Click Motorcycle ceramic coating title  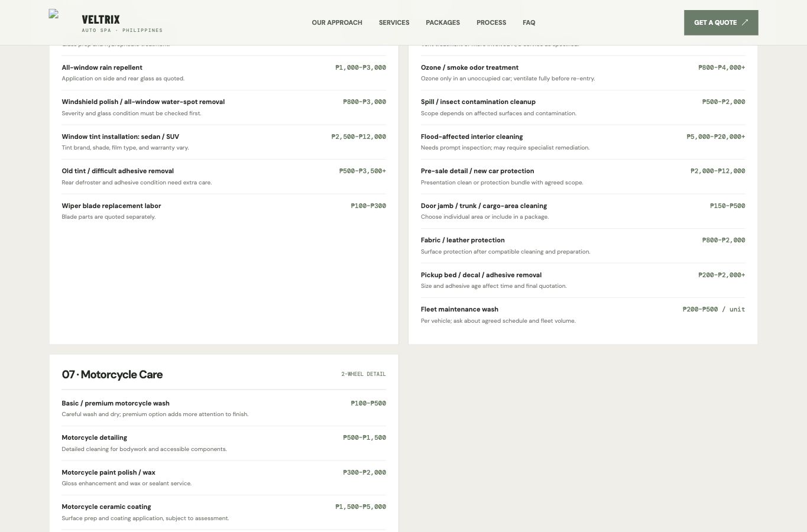pyautogui.click(x=106, y=507)
